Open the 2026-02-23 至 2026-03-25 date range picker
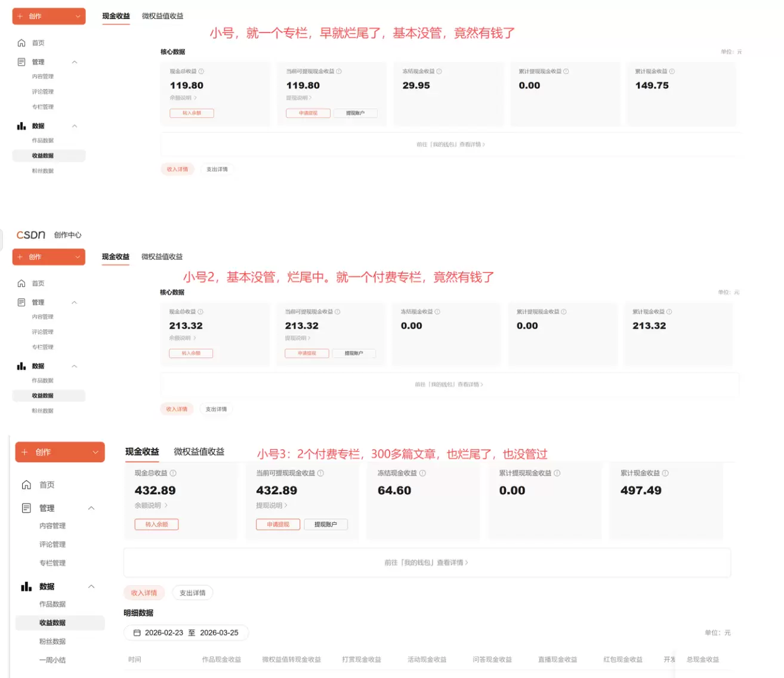Viewport: 784px width, 678px height. coord(186,633)
